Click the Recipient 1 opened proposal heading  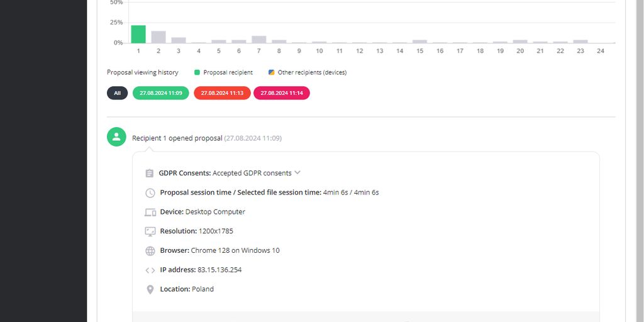177,138
